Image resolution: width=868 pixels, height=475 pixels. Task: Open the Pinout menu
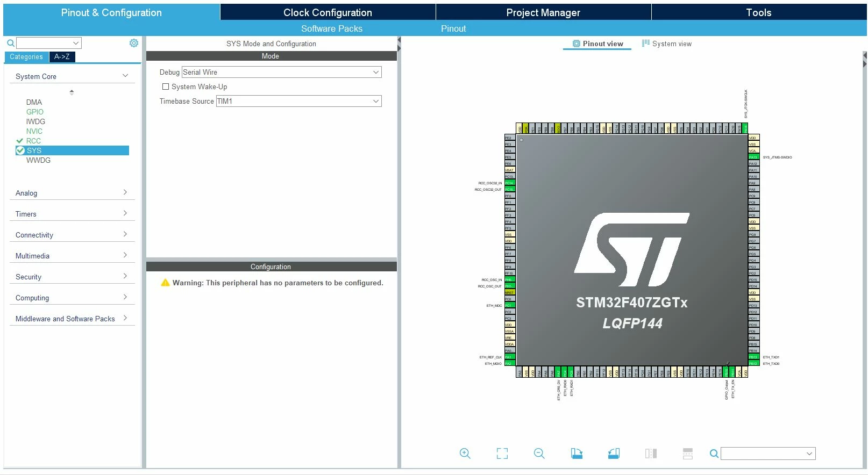point(453,28)
